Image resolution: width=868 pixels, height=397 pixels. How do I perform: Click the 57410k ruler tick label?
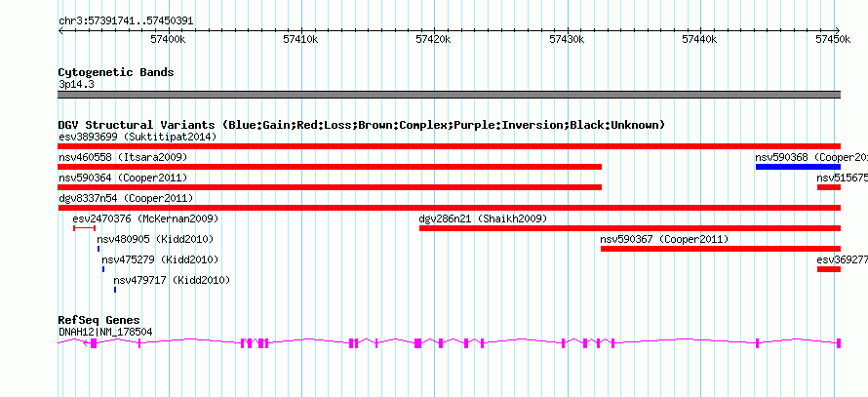(x=301, y=39)
